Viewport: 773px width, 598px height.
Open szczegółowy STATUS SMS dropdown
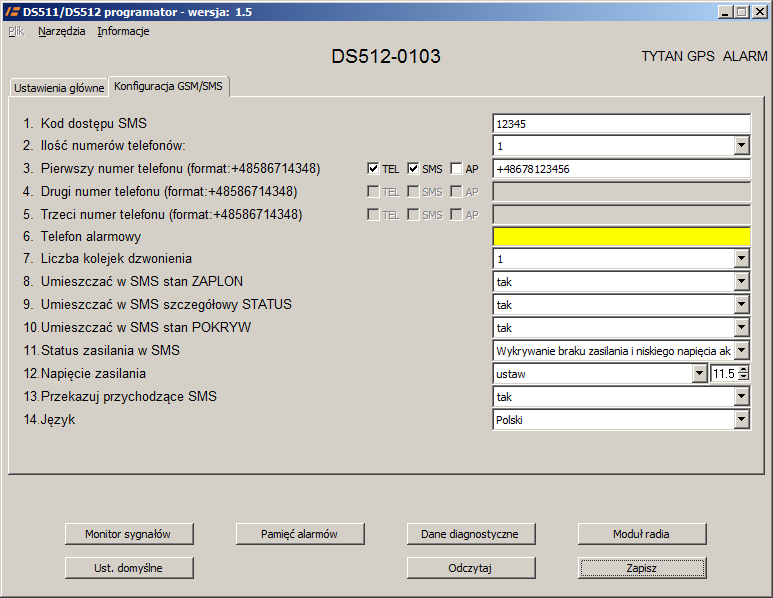pos(741,305)
